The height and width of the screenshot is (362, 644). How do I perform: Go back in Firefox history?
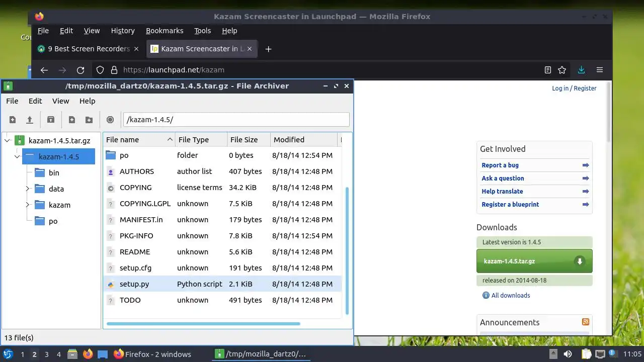[44, 70]
